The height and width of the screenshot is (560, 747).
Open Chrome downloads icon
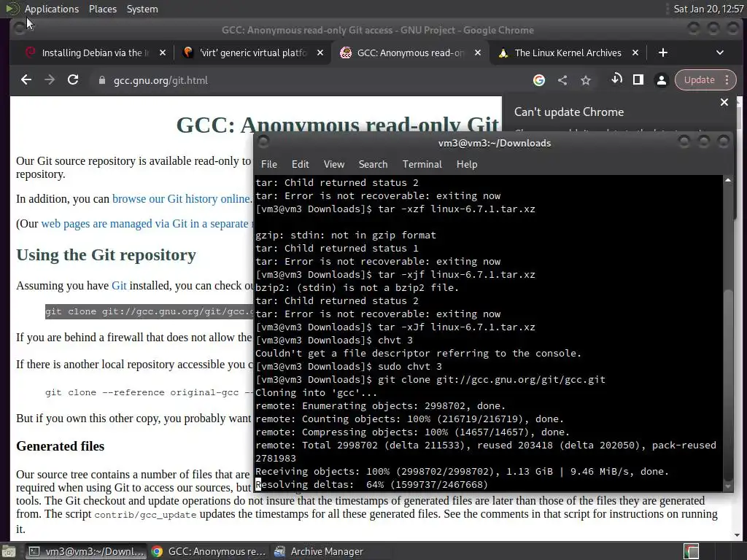coord(616,79)
